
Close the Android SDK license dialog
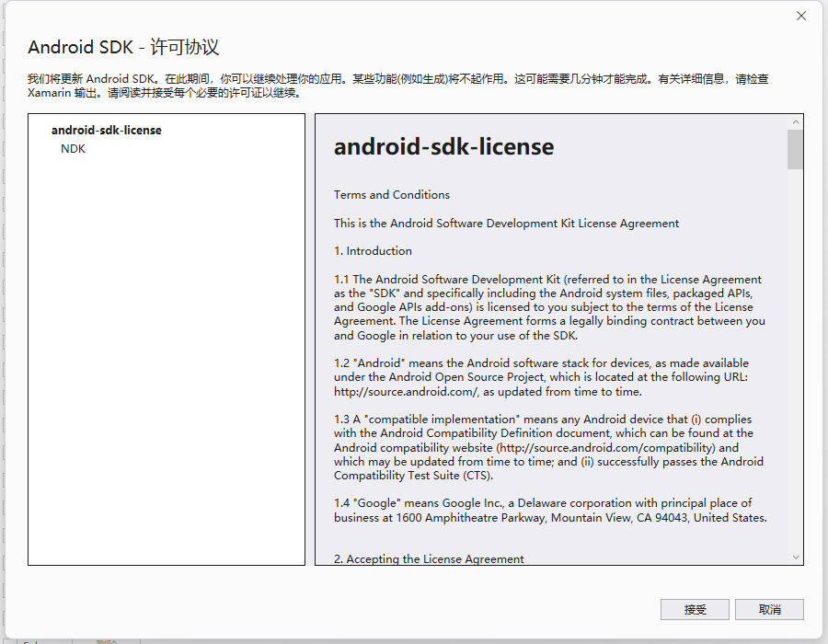[x=800, y=15]
